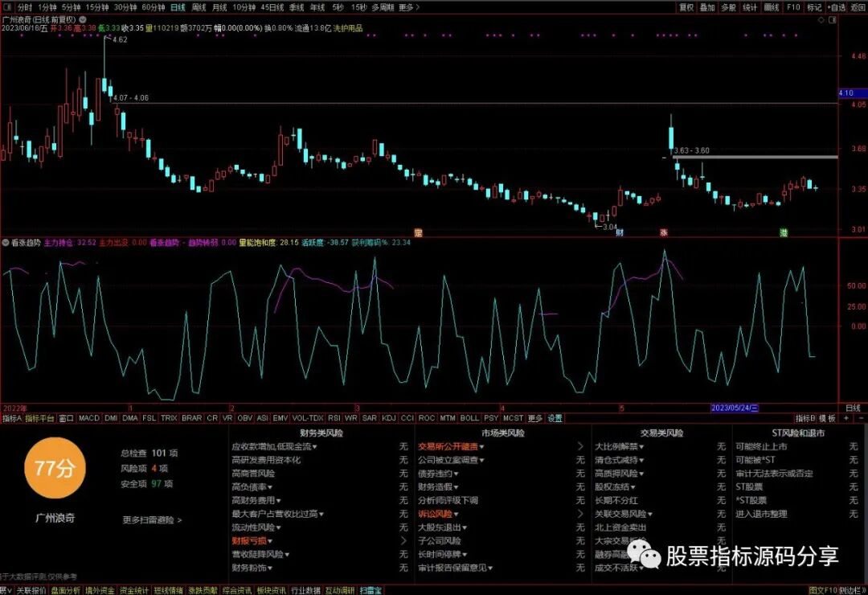This screenshot has height=595, width=868.
Task: Click the 窗口 window button
Action: (x=67, y=418)
